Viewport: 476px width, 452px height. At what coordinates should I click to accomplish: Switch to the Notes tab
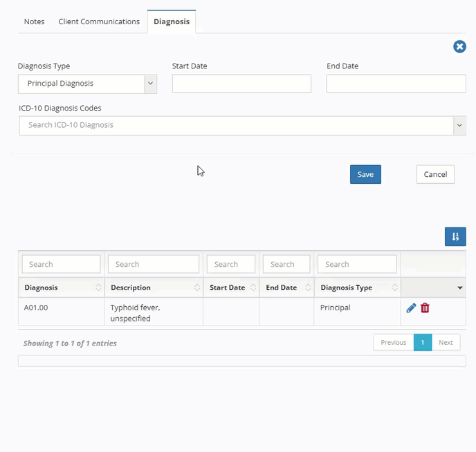(x=34, y=21)
